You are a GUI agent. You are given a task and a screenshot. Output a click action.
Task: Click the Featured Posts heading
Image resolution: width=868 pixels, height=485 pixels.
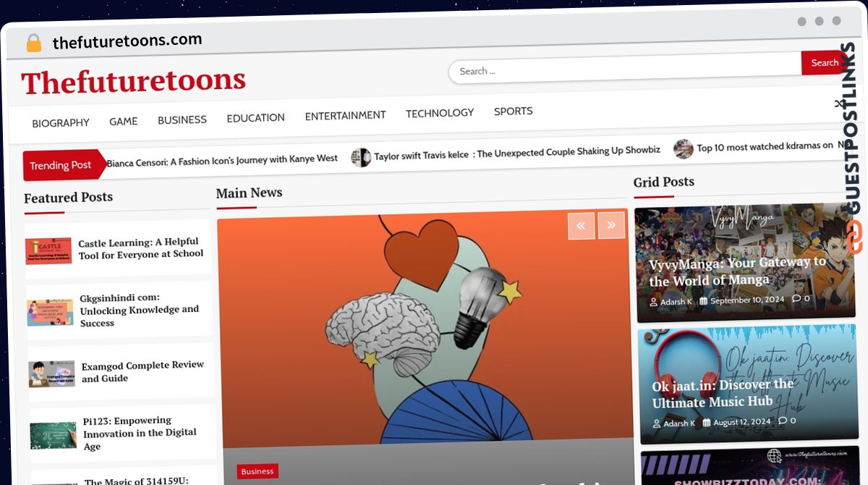(69, 198)
